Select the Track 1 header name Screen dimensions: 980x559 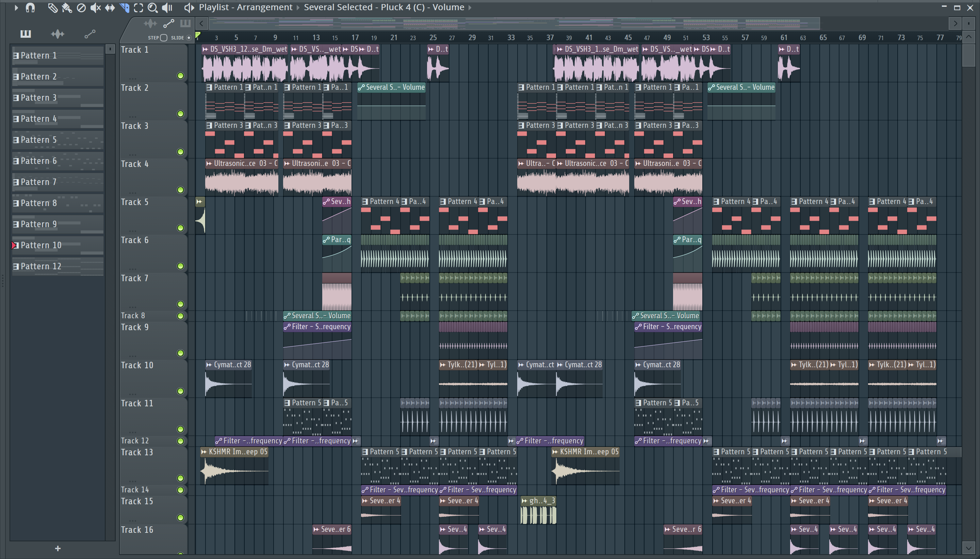point(134,50)
